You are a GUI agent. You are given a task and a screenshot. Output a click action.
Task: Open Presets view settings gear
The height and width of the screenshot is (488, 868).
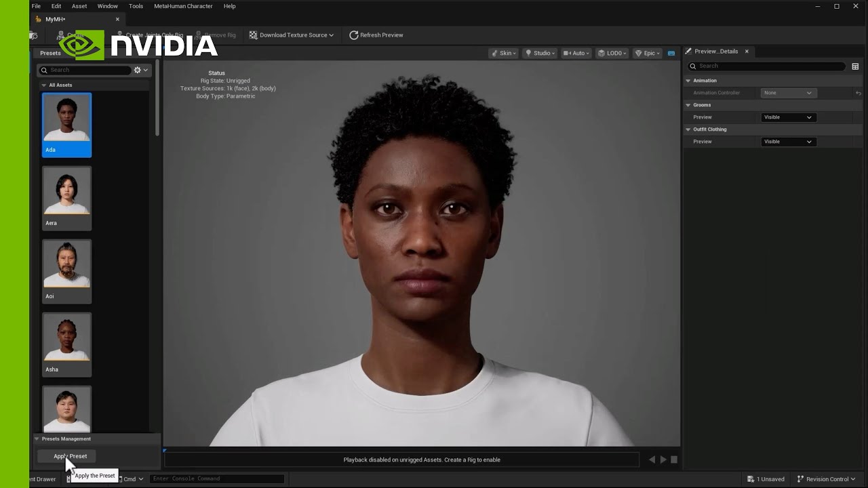point(140,70)
